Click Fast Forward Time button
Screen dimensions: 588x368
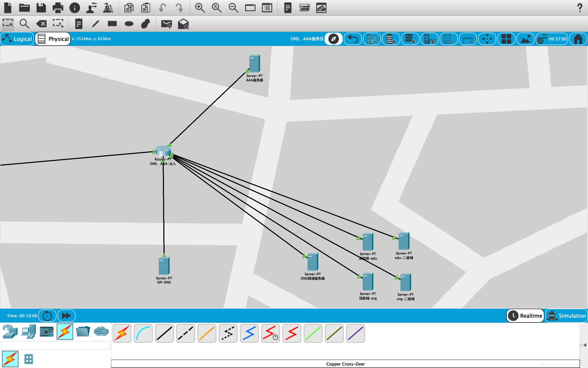66,316
